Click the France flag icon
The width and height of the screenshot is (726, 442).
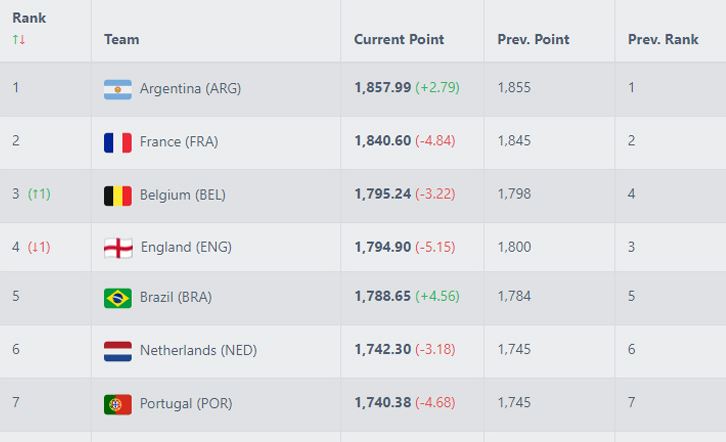(x=118, y=142)
